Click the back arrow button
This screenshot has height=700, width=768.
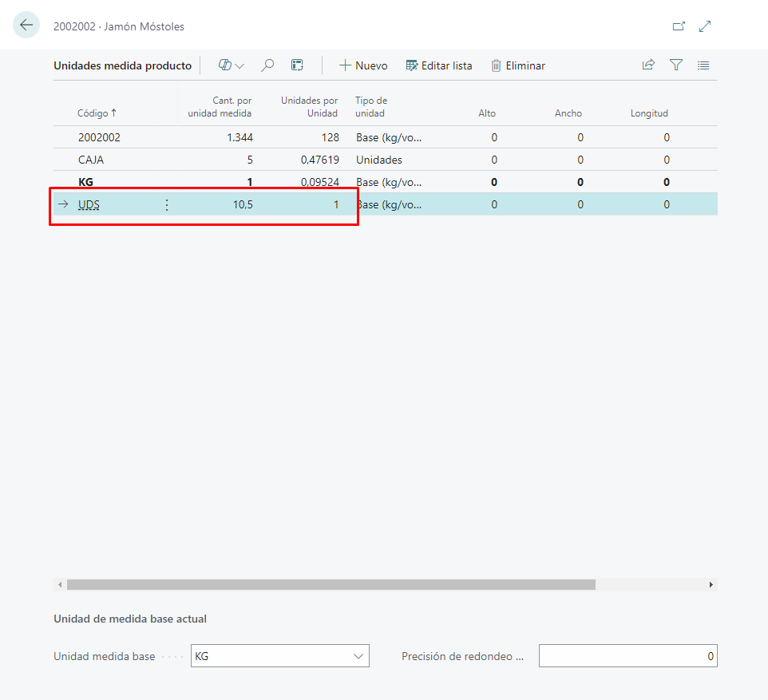pyautogui.click(x=26, y=26)
